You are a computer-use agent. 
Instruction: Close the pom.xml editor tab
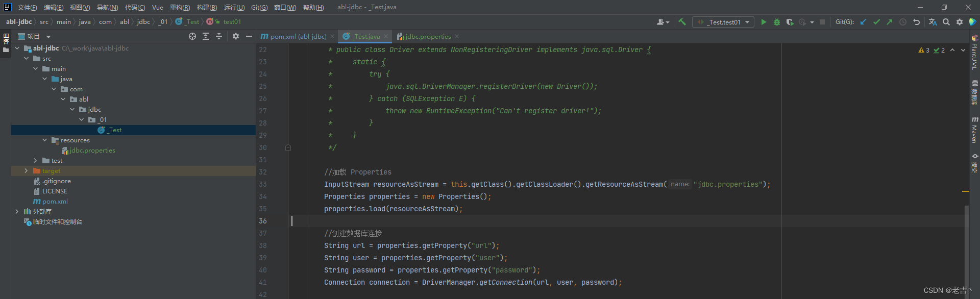click(332, 36)
